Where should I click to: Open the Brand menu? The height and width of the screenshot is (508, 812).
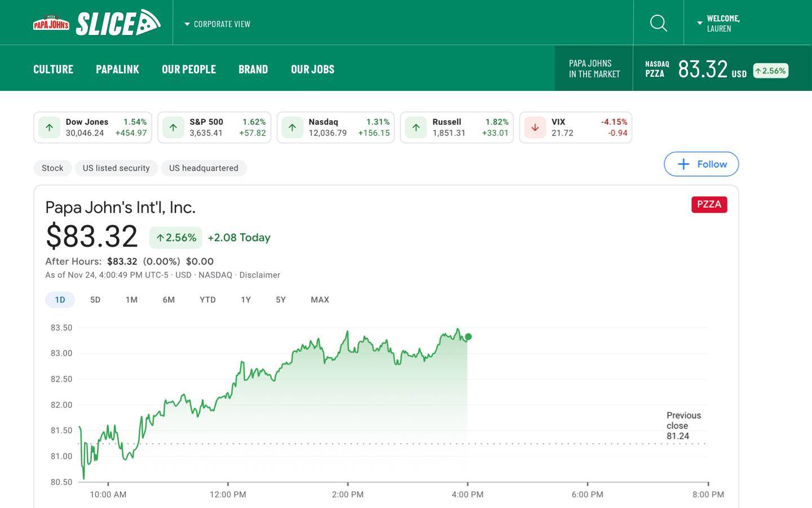point(253,69)
